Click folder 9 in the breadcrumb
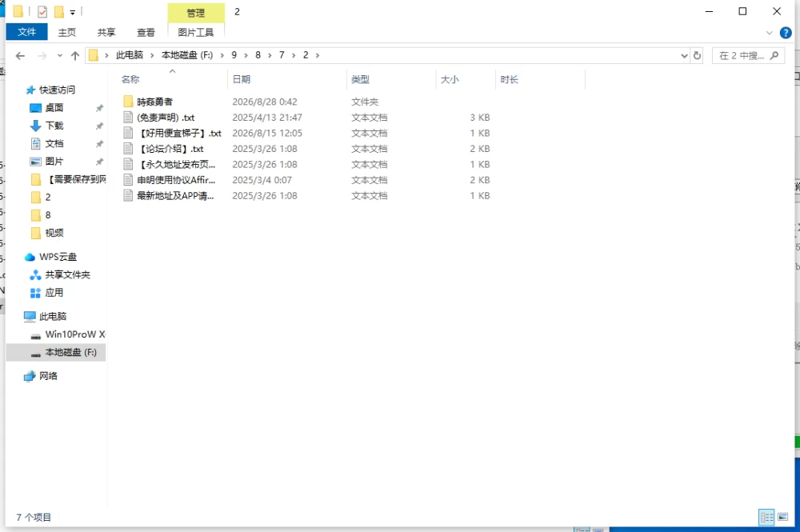Image resolution: width=800 pixels, height=532 pixels. pyautogui.click(x=234, y=55)
